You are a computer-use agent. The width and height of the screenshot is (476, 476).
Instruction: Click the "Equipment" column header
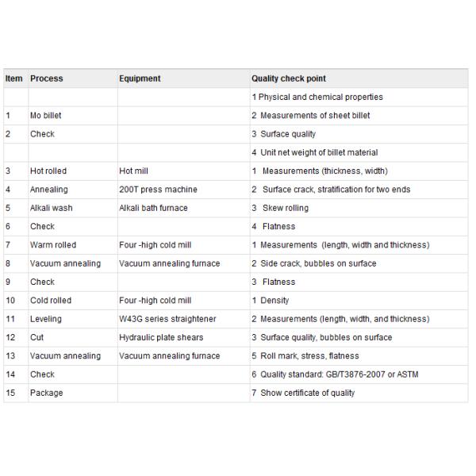(x=140, y=79)
